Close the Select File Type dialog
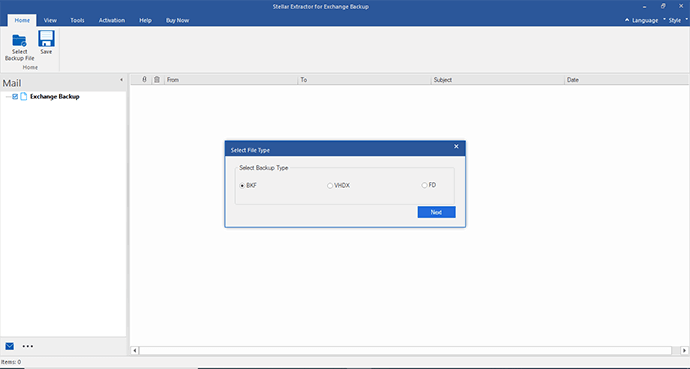690x369 pixels. (456, 146)
